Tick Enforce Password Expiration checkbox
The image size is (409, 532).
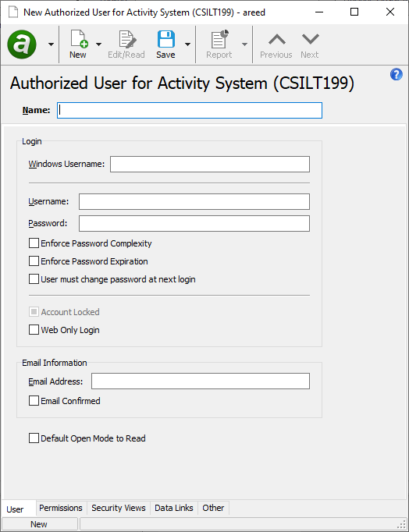point(34,261)
